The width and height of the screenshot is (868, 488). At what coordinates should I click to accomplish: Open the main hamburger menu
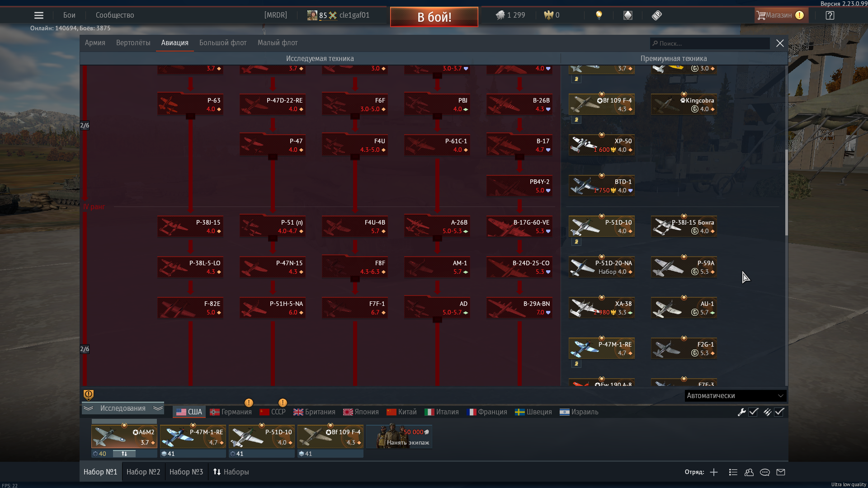[39, 15]
